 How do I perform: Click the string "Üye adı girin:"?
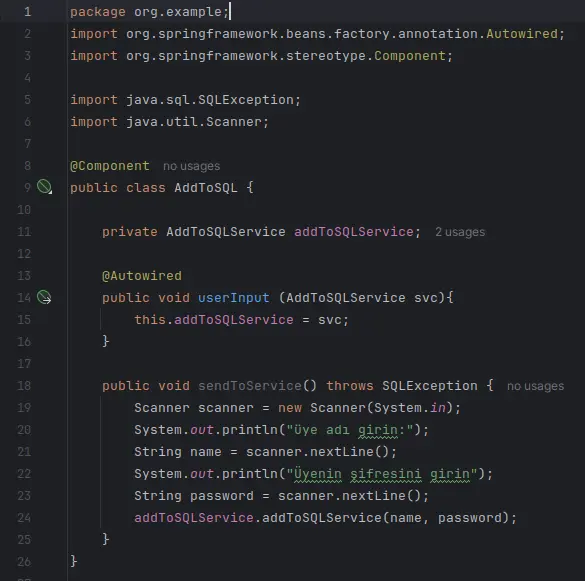350,430
